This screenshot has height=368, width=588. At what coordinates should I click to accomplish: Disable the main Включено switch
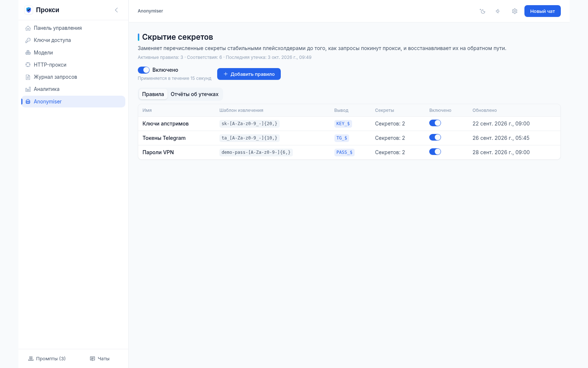pos(144,70)
